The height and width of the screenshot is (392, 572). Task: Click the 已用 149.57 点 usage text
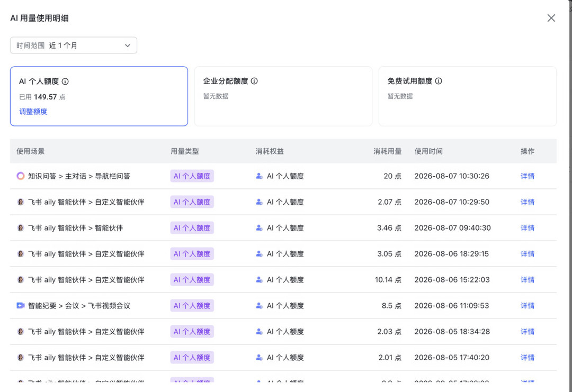[x=42, y=97]
